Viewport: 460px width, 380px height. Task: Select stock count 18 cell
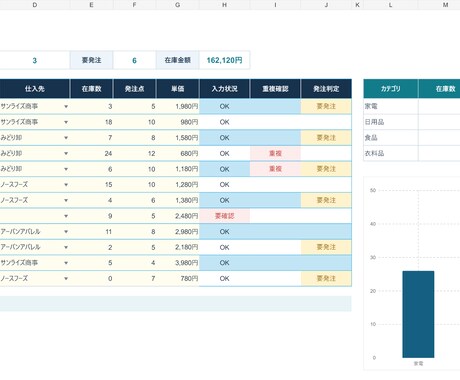coord(91,122)
